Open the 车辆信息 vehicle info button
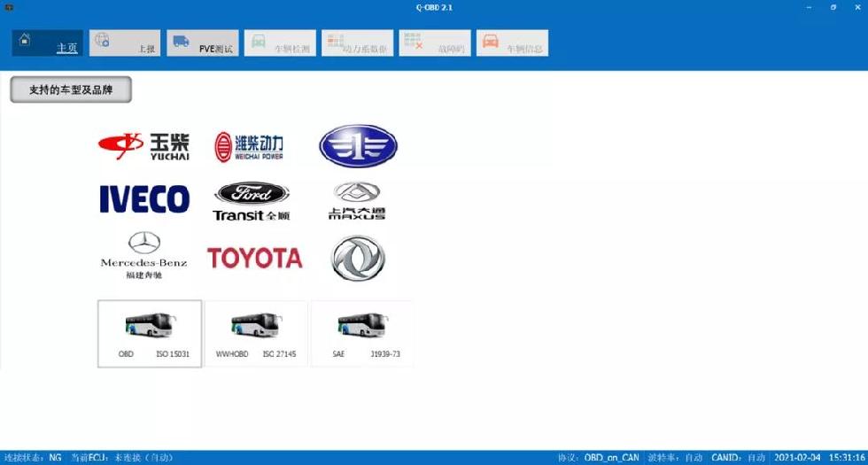The height and width of the screenshot is (465, 868). pyautogui.click(x=512, y=43)
